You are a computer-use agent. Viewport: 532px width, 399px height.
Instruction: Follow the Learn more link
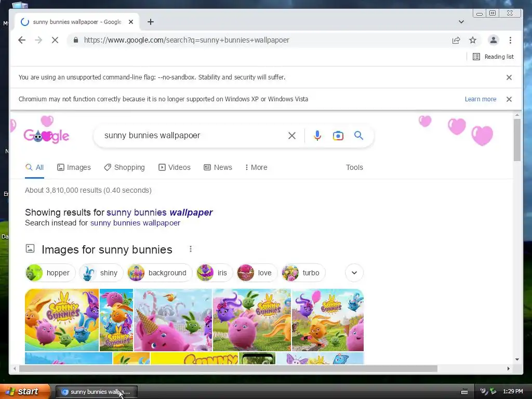point(481,99)
